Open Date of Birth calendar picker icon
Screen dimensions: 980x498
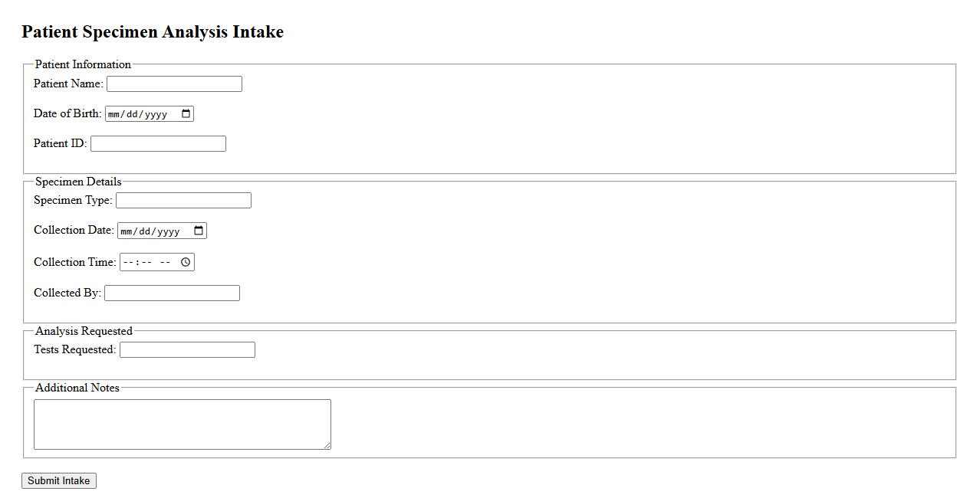tap(186, 114)
